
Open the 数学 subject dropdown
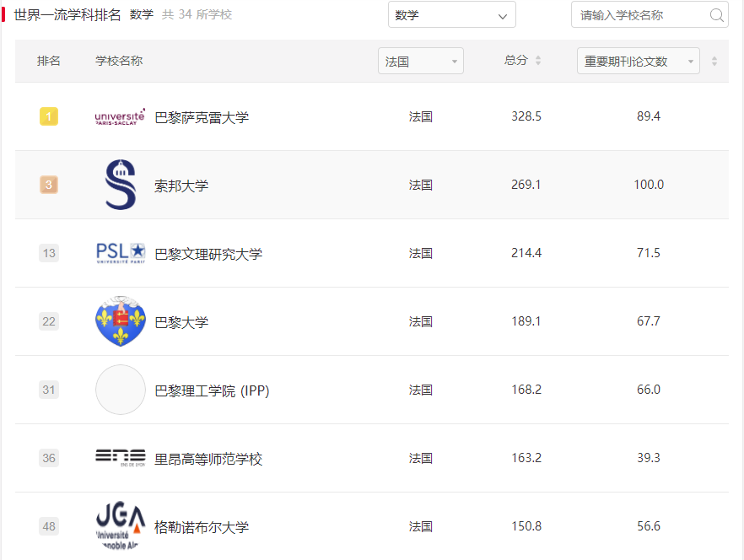(452, 14)
